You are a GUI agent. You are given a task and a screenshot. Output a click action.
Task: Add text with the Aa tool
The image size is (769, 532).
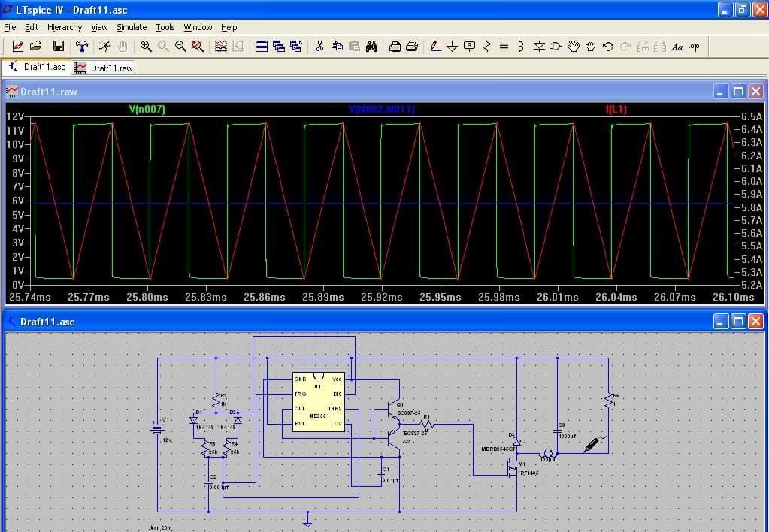tap(677, 47)
